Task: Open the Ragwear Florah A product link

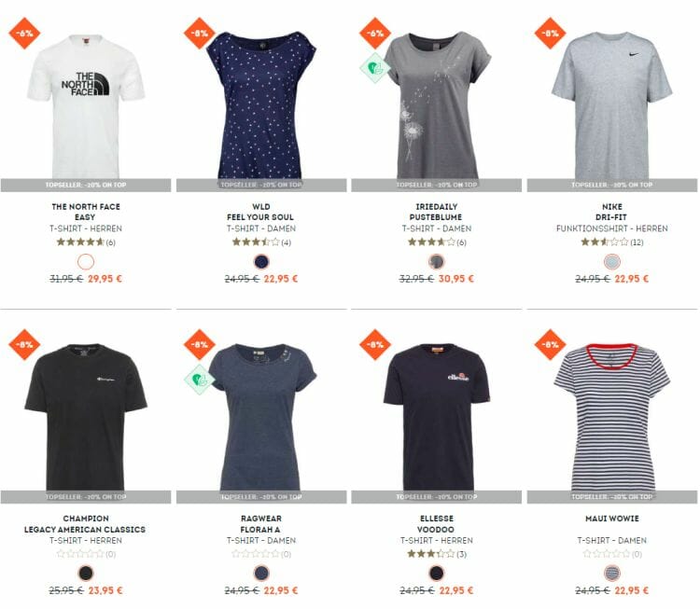Action: coord(261,524)
